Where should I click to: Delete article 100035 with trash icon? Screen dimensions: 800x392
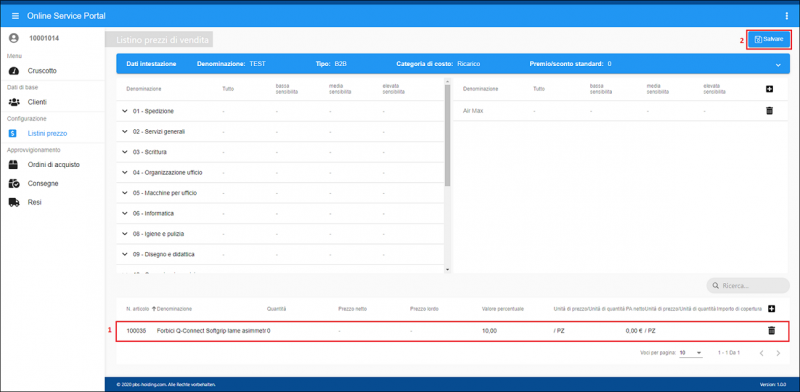[771, 331]
